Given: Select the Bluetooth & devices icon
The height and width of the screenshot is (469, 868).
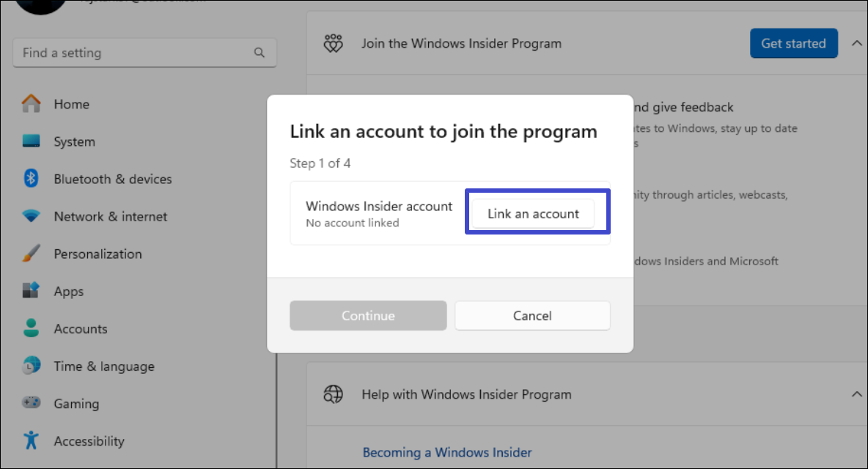Looking at the screenshot, I should [32, 178].
